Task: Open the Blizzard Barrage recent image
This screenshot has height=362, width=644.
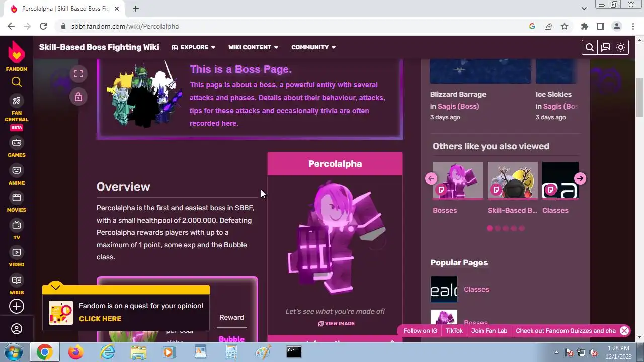Action: pyautogui.click(x=480, y=71)
